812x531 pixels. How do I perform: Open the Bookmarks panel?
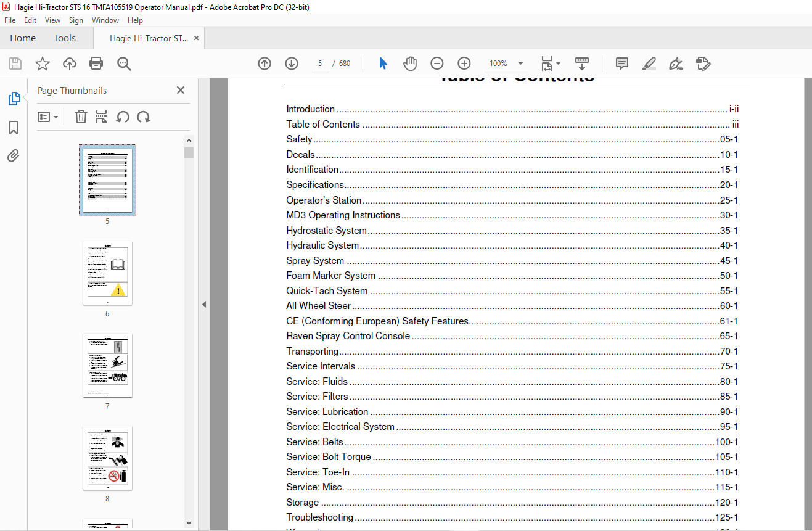pos(14,128)
